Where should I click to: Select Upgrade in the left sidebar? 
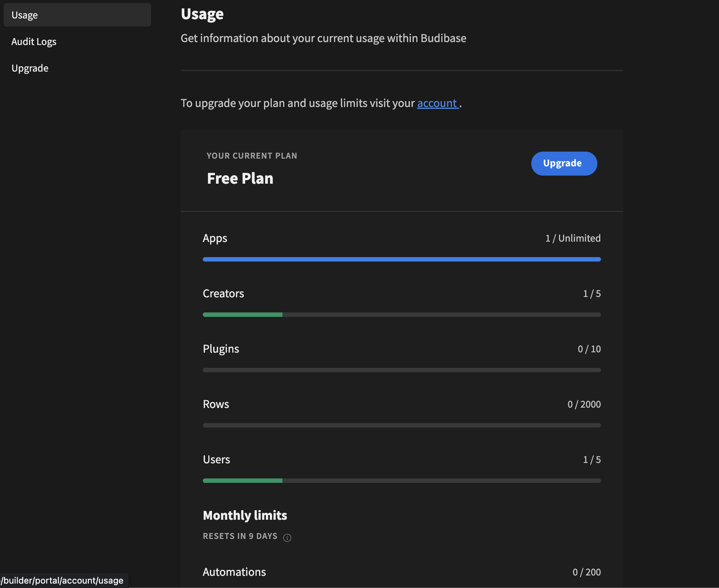tap(30, 68)
